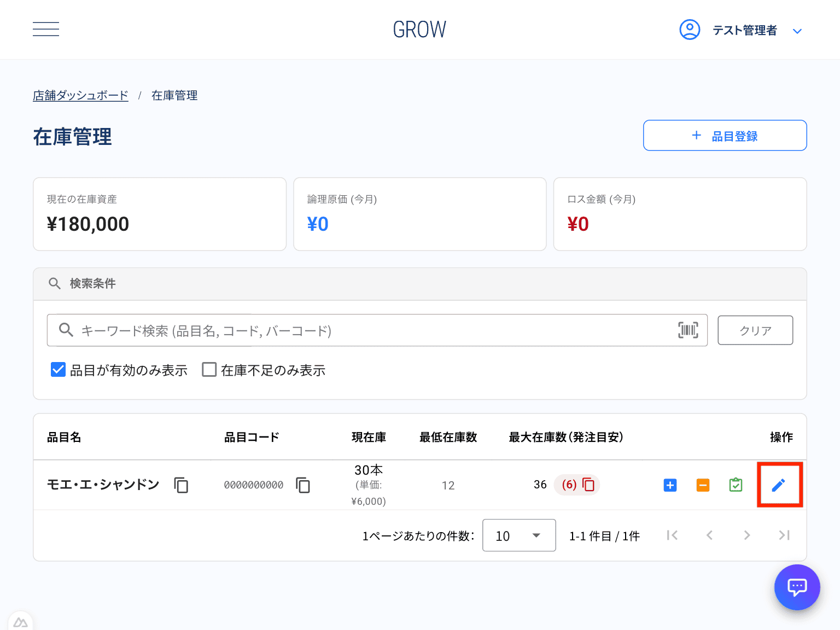Image resolution: width=840 pixels, height=630 pixels.
Task: Click the orange minus stock-out icon
Action: click(x=703, y=485)
